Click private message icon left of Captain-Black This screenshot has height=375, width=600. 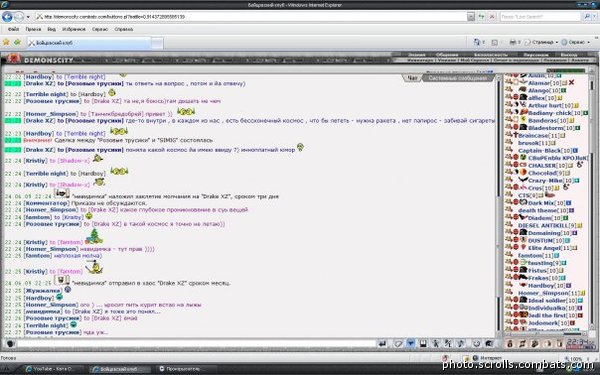[509, 150]
